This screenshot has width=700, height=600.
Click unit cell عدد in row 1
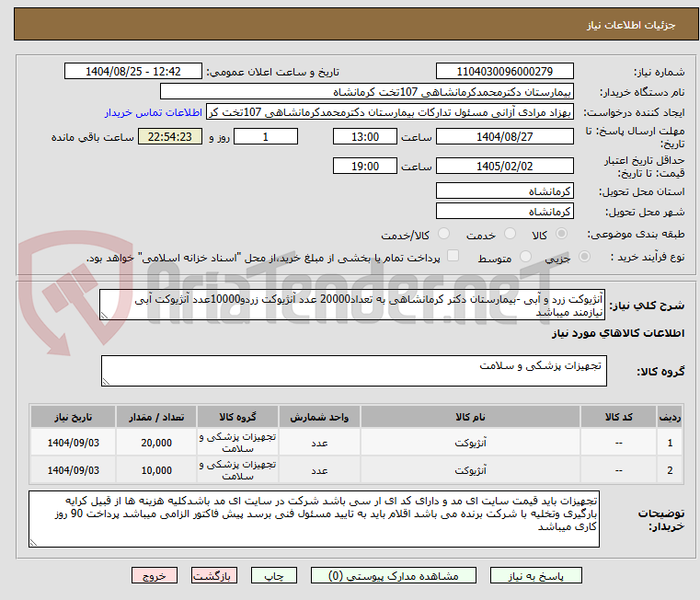pos(319,443)
